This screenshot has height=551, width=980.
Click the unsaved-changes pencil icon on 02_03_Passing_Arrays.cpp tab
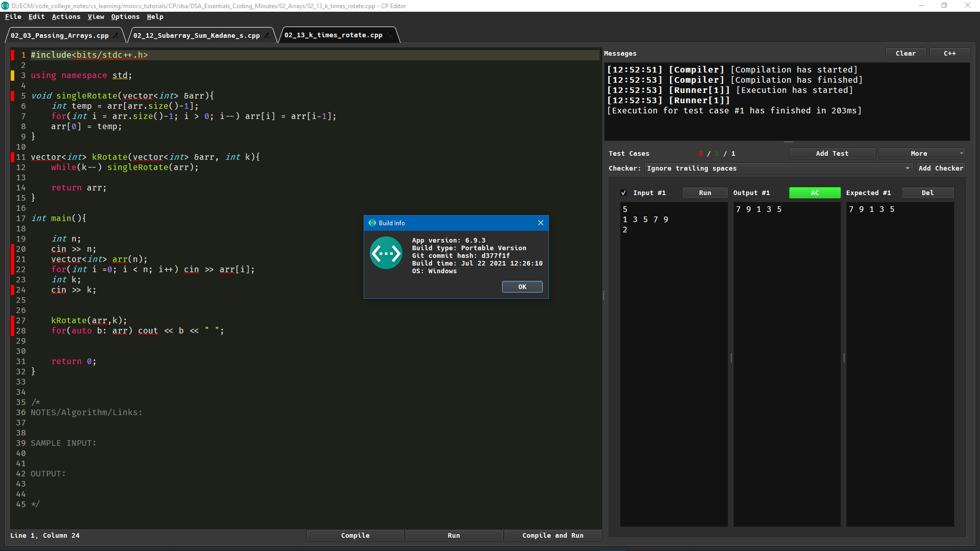(116, 35)
